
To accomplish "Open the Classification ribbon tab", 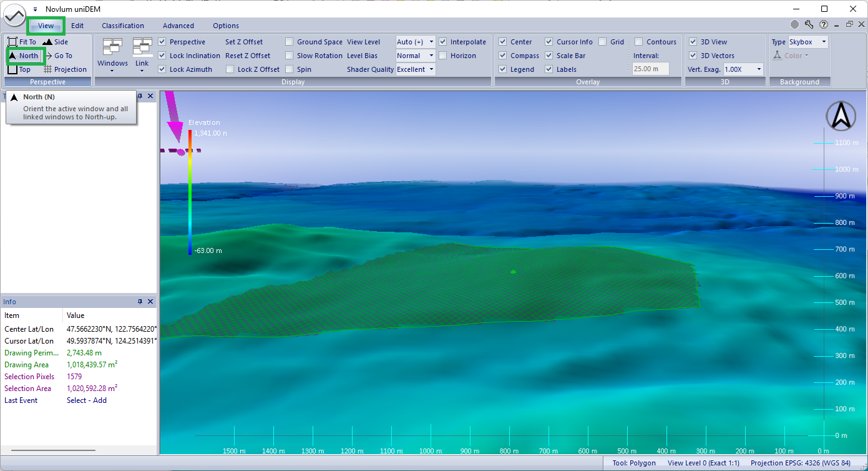I will (123, 26).
